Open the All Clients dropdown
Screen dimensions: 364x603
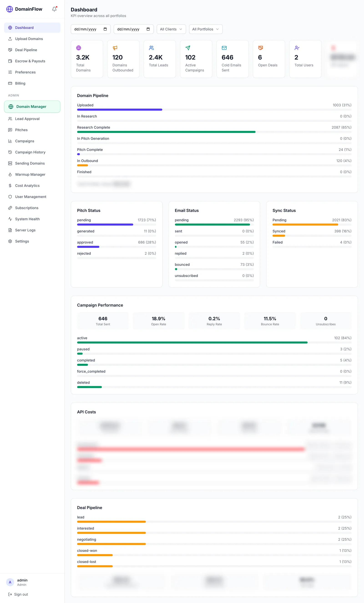(171, 29)
